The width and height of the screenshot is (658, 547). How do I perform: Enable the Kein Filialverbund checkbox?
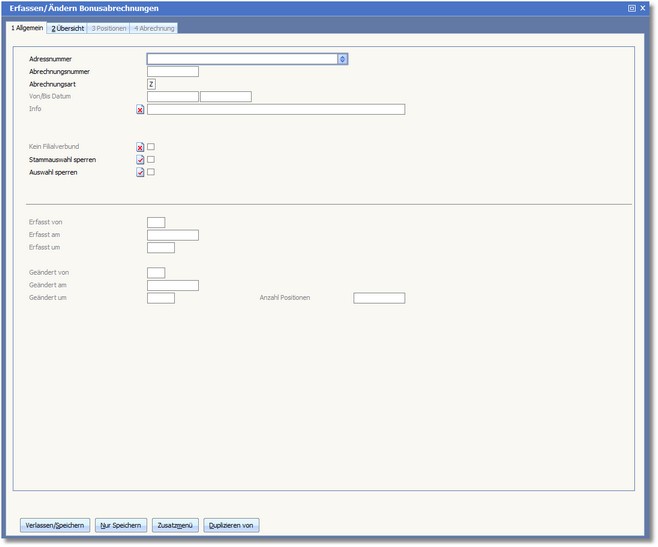151,147
